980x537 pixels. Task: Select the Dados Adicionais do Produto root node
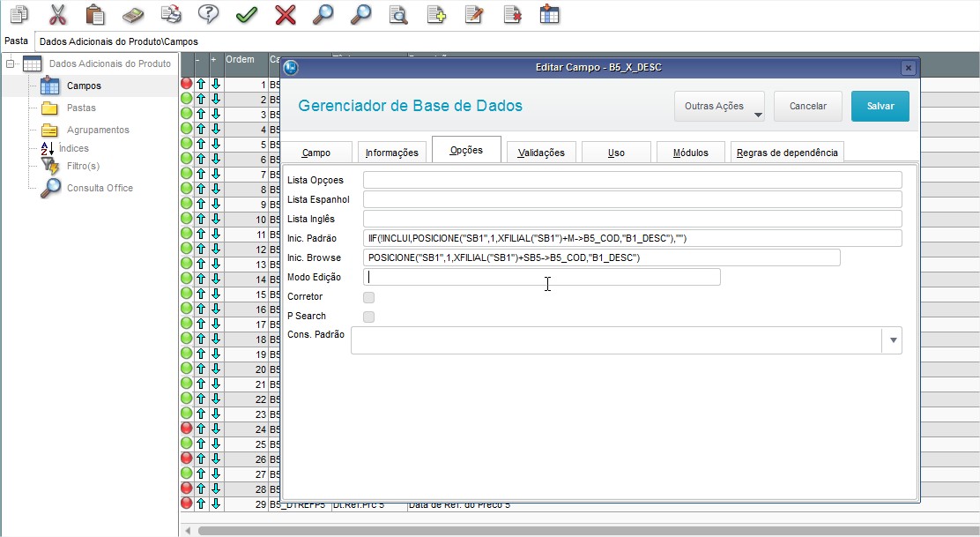click(x=109, y=63)
